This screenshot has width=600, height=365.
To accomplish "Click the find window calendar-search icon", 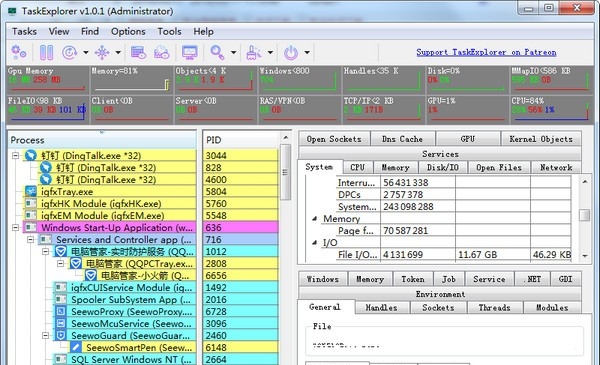I will 138,52.
